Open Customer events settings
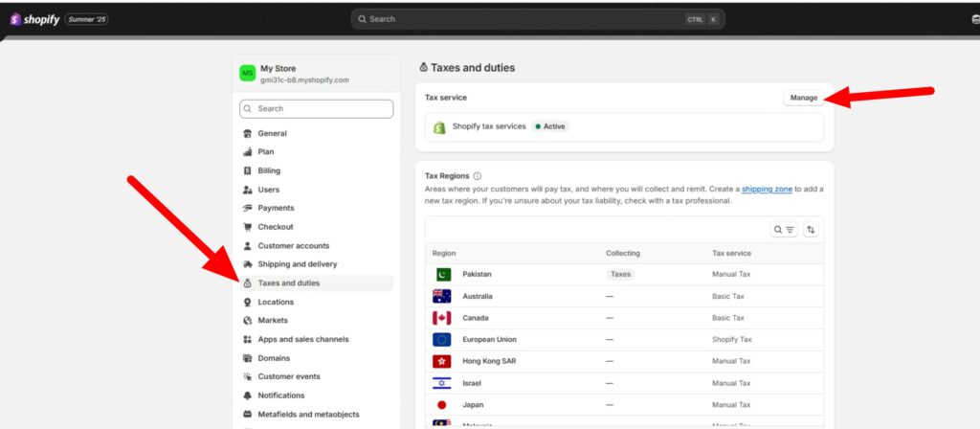This screenshot has width=980, height=429. click(x=316, y=376)
